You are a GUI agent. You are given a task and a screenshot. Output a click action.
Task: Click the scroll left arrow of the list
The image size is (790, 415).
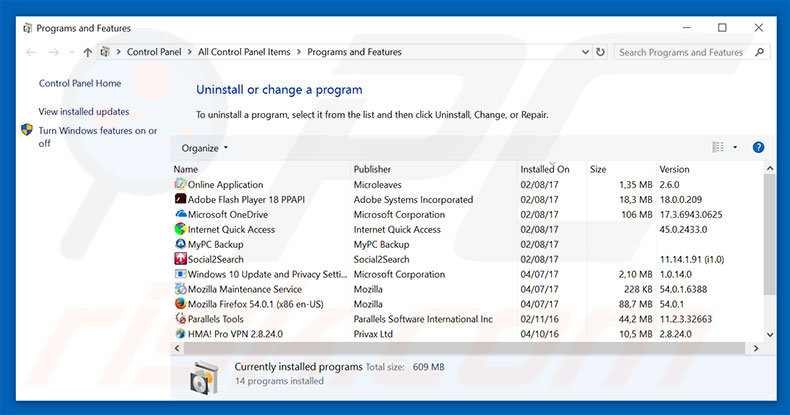point(177,348)
